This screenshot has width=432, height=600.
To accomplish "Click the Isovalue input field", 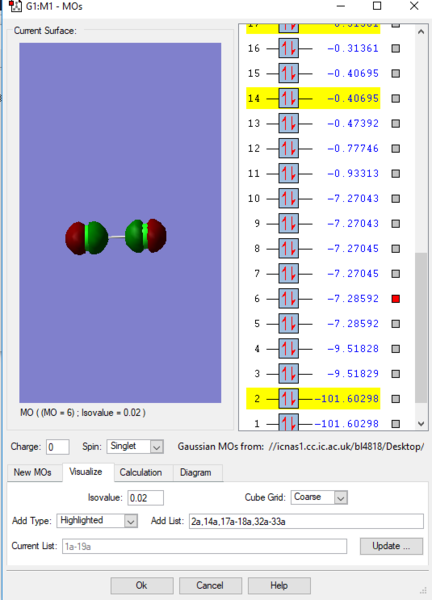I will coord(145,498).
